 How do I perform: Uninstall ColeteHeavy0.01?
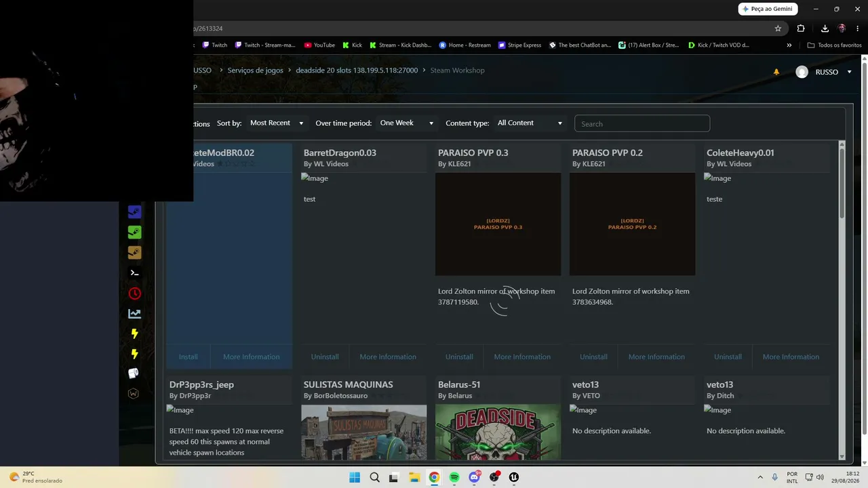[728, 357]
